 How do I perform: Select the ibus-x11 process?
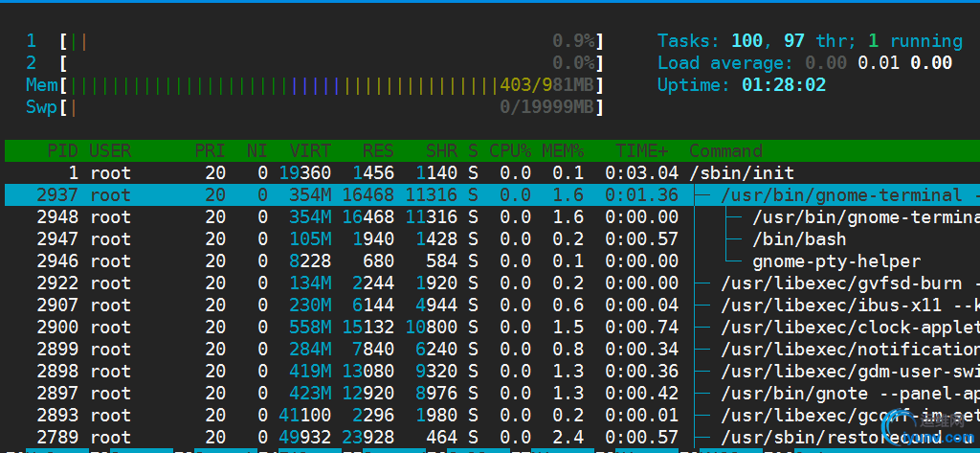tap(493, 306)
